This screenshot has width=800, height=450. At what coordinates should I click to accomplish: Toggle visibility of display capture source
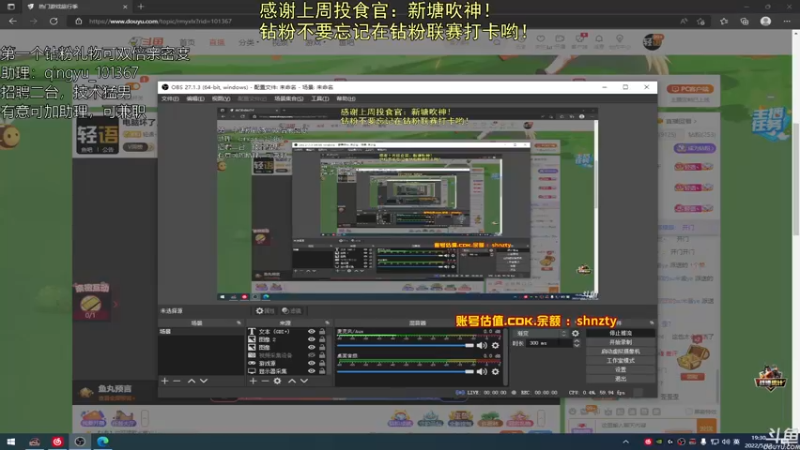click(x=311, y=371)
